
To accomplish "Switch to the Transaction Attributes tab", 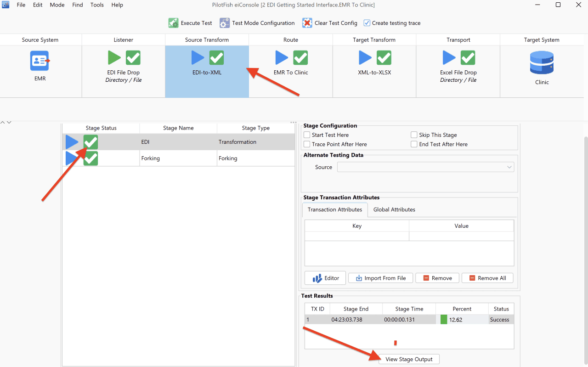I will (x=335, y=209).
